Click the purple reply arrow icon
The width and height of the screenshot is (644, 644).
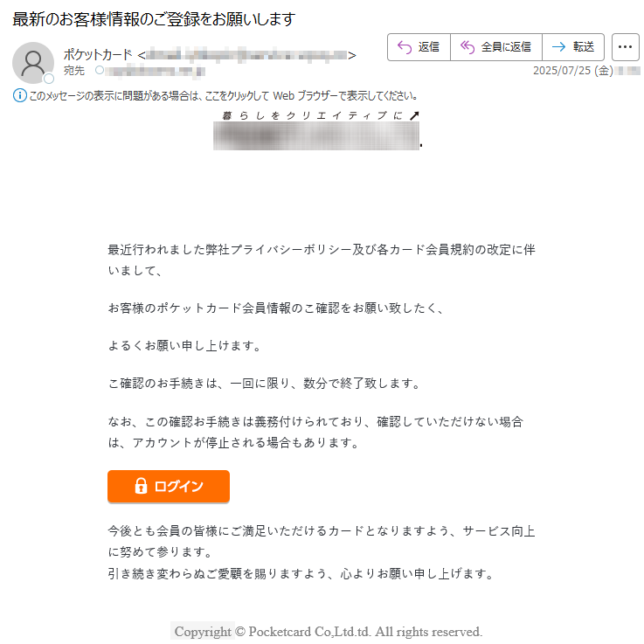[405, 47]
